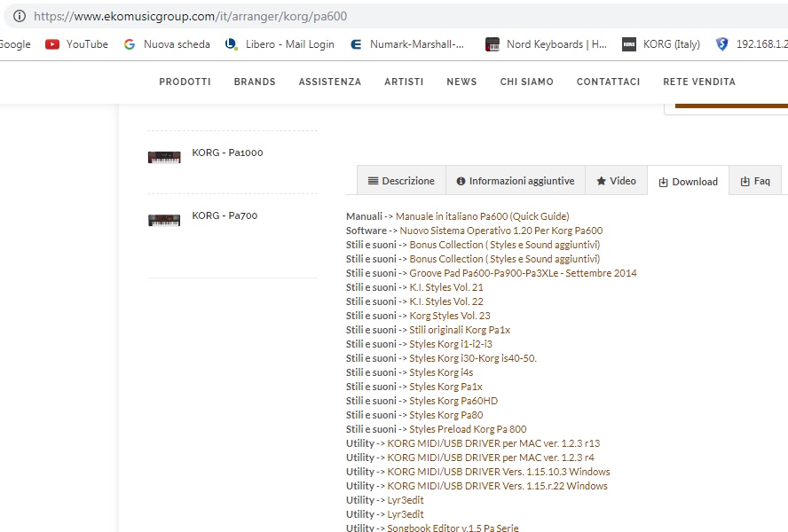
Task: Download Styles Korg i1-i2-i3
Action: pyautogui.click(x=451, y=344)
